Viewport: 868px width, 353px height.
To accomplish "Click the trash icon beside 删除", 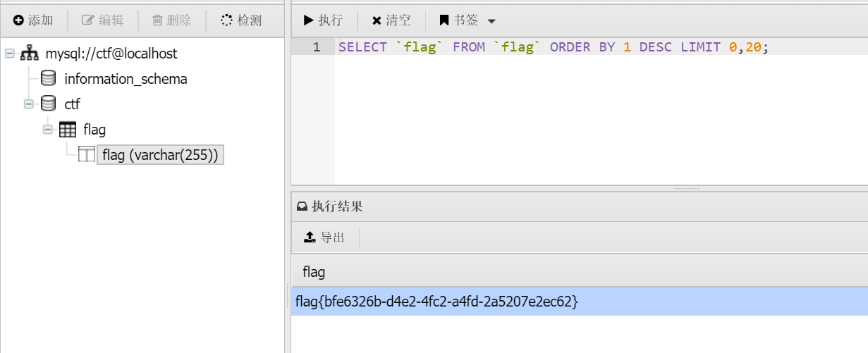I will click(x=158, y=20).
